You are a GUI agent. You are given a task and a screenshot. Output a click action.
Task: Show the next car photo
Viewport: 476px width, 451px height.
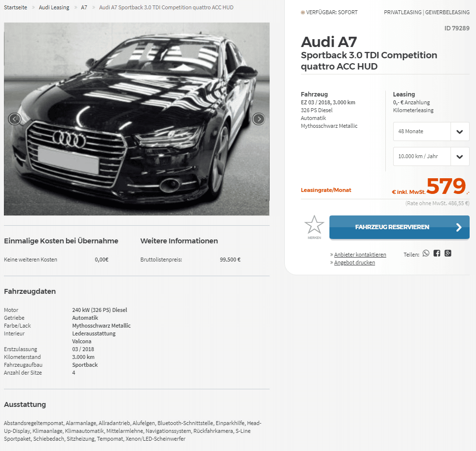(x=259, y=119)
